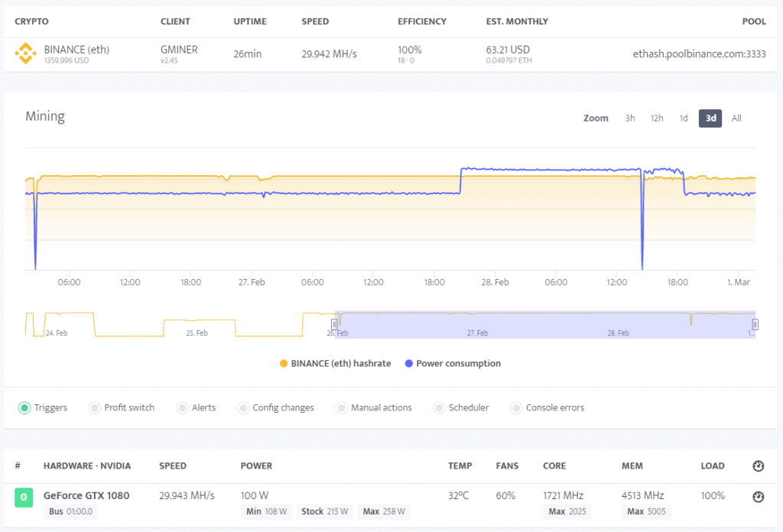Screen dimensions: 783x532
Task: Click the Min 108 W power tag
Action: [x=266, y=511]
